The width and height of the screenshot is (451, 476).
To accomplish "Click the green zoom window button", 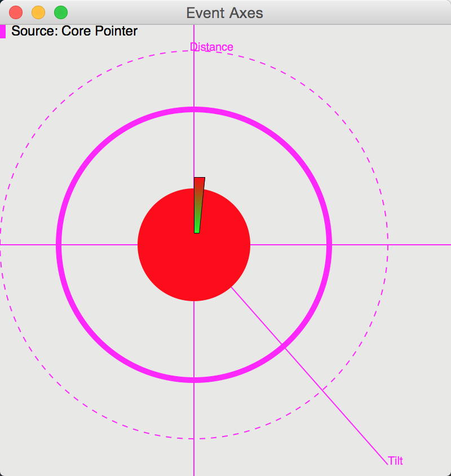I will pos(61,13).
